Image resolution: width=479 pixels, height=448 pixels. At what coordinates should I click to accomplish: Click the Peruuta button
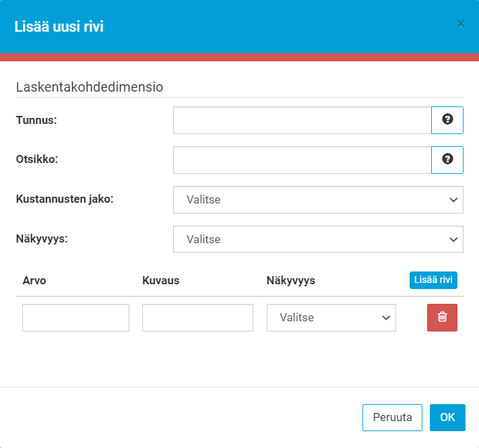point(392,418)
